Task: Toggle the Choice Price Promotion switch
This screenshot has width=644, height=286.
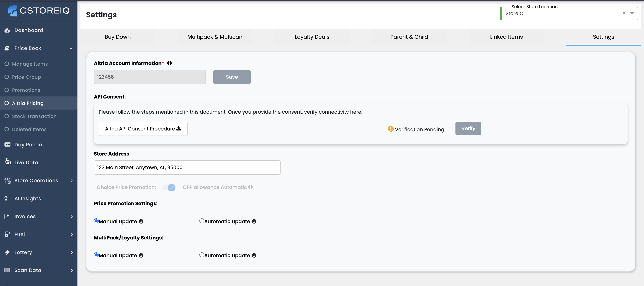Action: [x=169, y=187]
